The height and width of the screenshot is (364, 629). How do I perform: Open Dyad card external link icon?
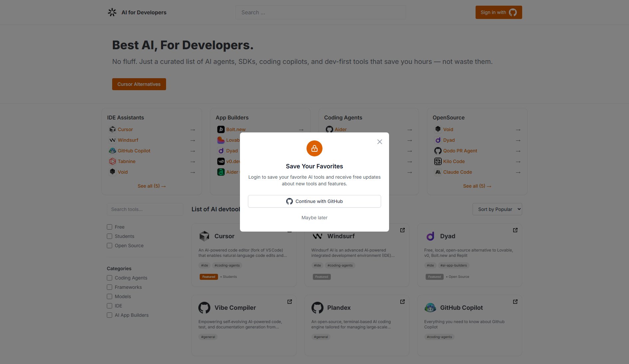tap(515, 230)
